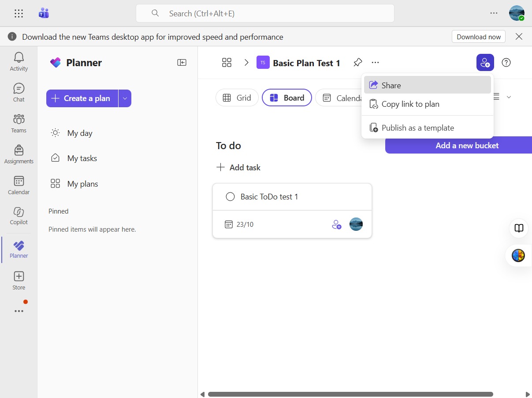This screenshot has width=532, height=398.
Task: Open the all plans grid icon in breadcrumb
Action: [227, 63]
